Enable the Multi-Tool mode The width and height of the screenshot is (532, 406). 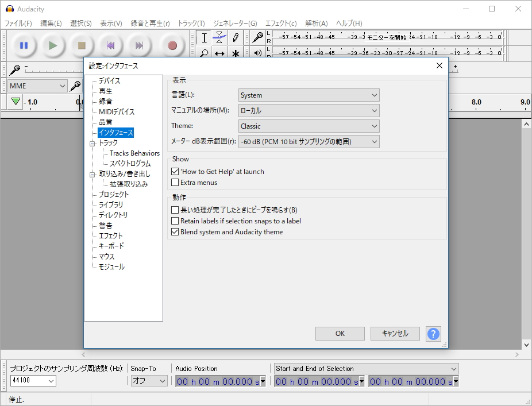[x=235, y=53]
